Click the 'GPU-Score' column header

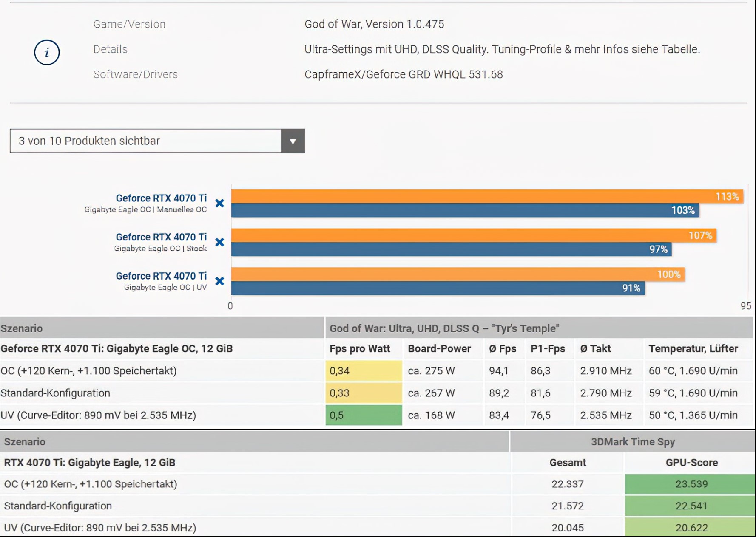[692, 463]
